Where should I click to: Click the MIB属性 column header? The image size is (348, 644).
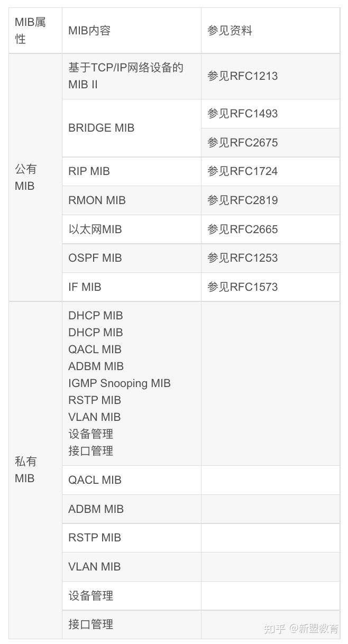pyautogui.click(x=30, y=30)
